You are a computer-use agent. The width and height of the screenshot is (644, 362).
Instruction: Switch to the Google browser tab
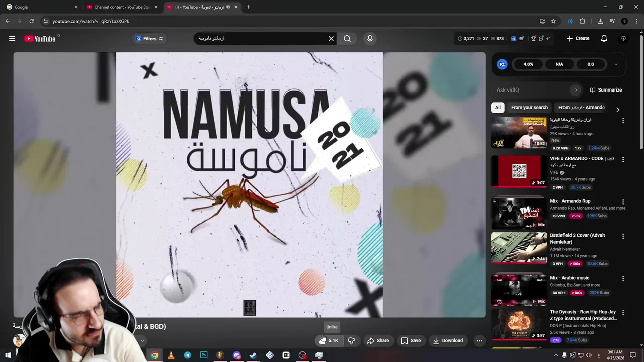41,7
